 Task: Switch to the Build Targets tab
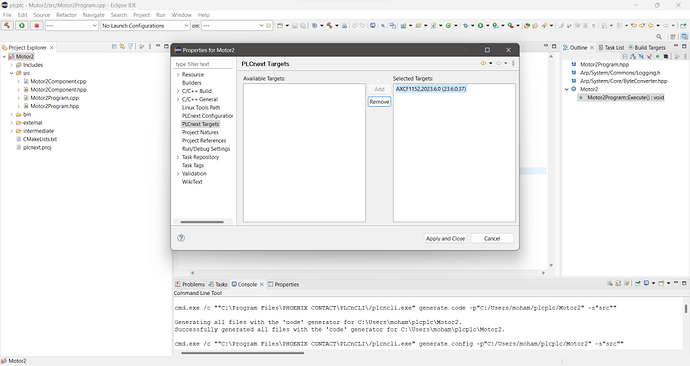[x=647, y=47]
